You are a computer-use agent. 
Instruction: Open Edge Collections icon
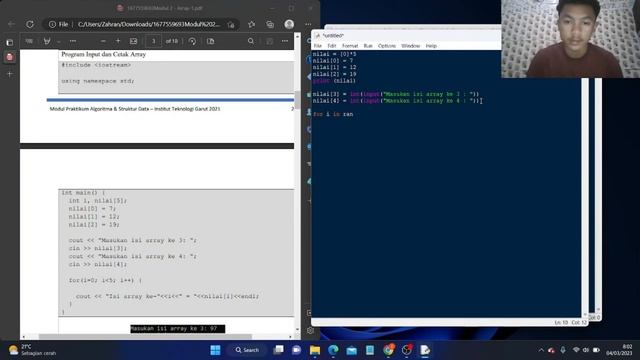270,24
